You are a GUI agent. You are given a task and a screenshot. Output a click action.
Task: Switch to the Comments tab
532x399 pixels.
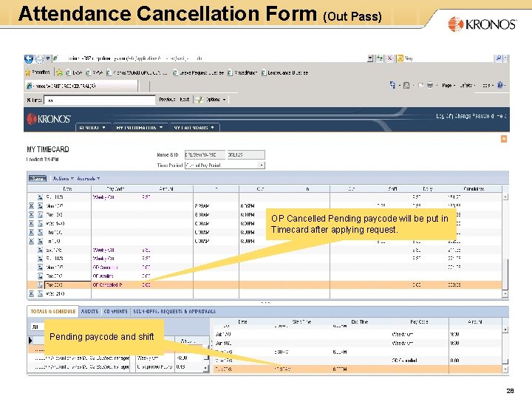[x=115, y=312]
